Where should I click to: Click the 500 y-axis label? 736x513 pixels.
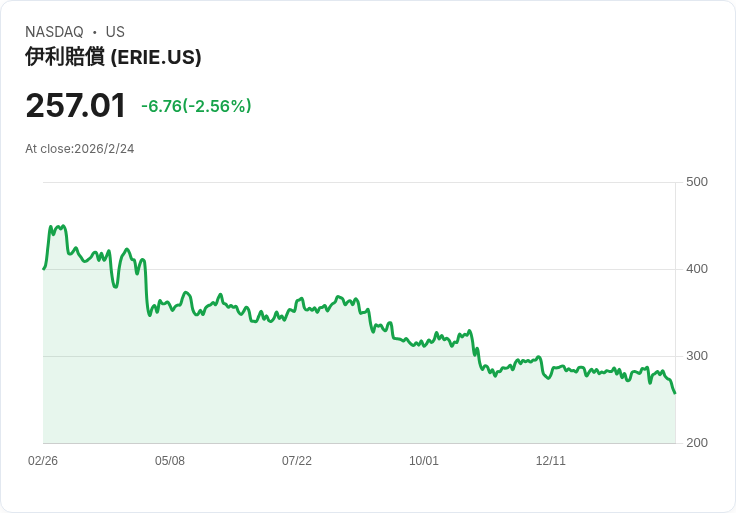[x=697, y=182]
